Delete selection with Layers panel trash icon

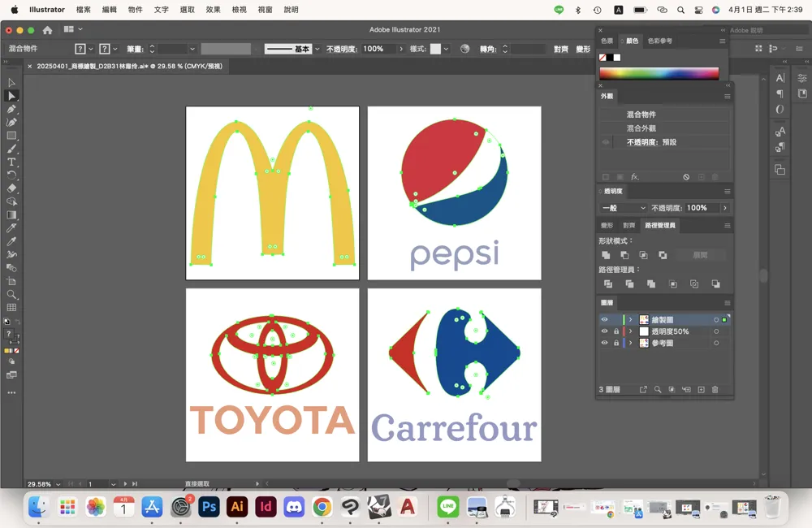pyautogui.click(x=715, y=390)
